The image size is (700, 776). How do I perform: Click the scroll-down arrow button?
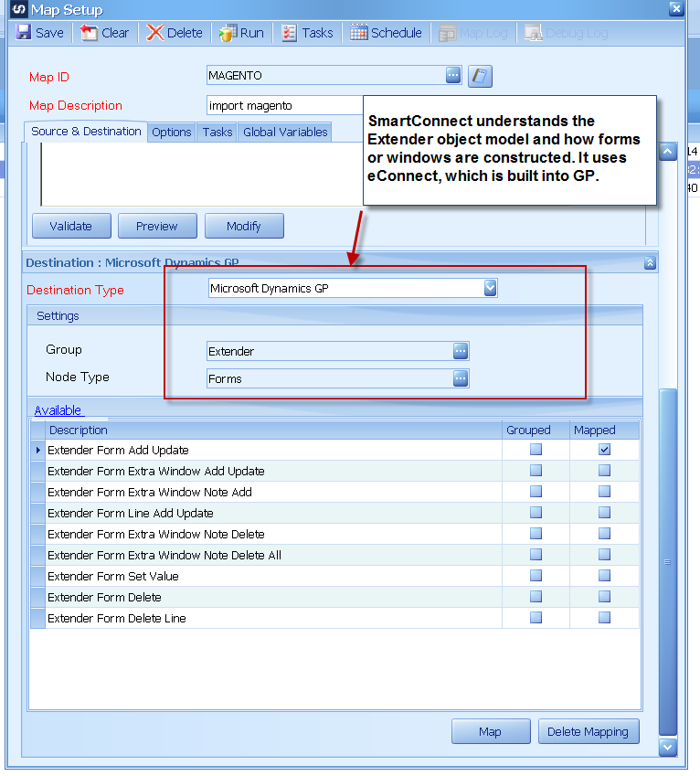pos(667,748)
